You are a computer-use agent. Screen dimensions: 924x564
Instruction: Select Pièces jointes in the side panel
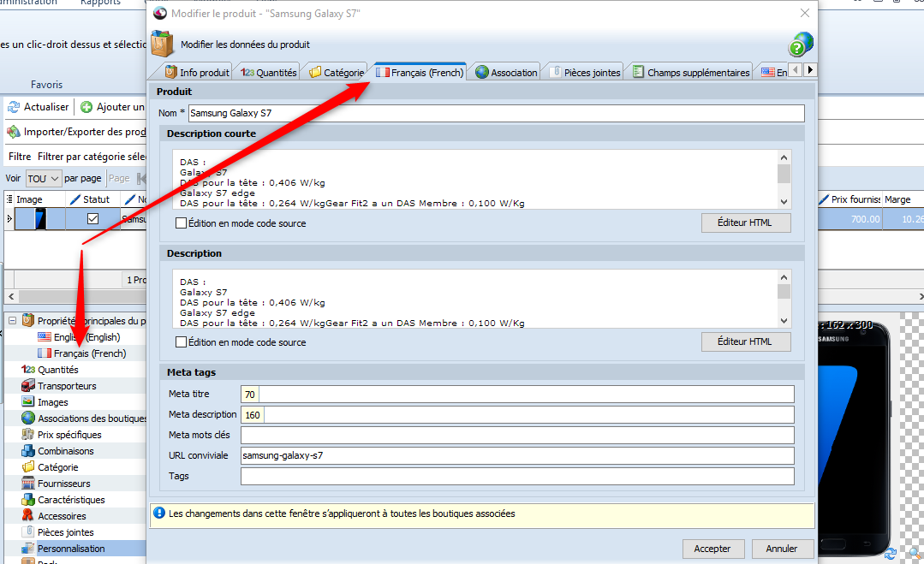[57, 532]
